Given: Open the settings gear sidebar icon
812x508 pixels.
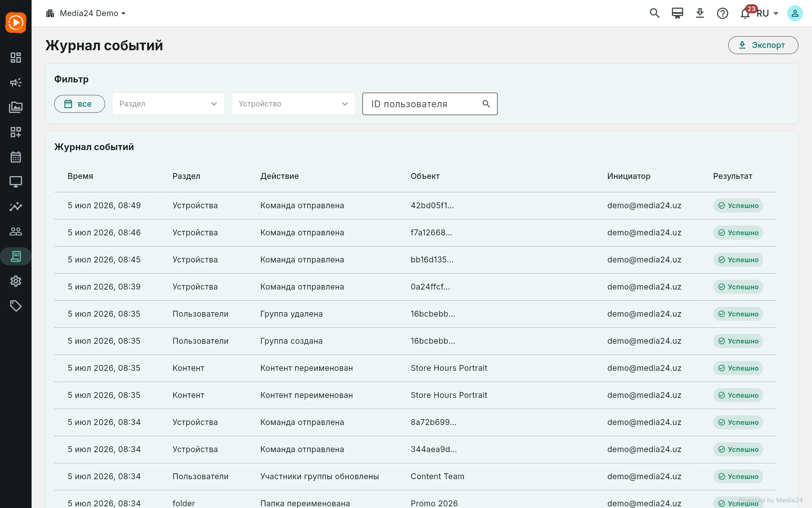Looking at the screenshot, I should (16, 281).
